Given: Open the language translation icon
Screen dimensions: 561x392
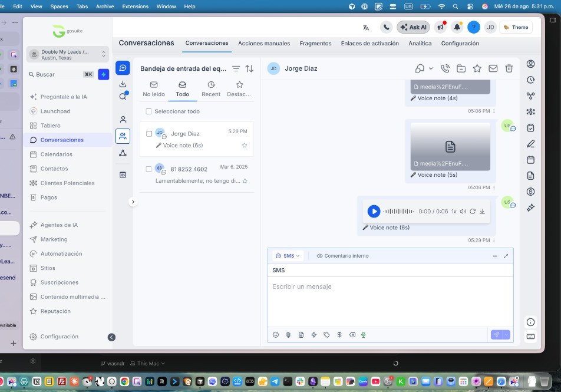Looking at the screenshot, I should click(365, 28).
